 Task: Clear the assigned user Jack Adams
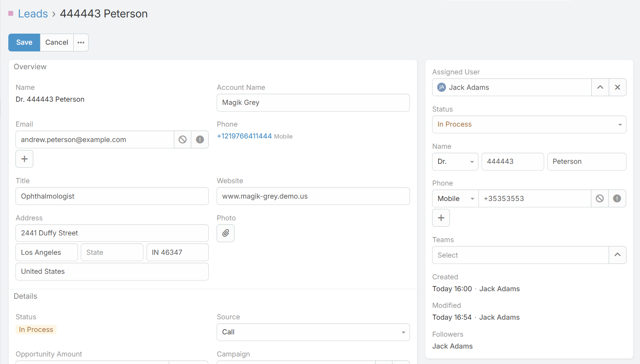(x=617, y=87)
